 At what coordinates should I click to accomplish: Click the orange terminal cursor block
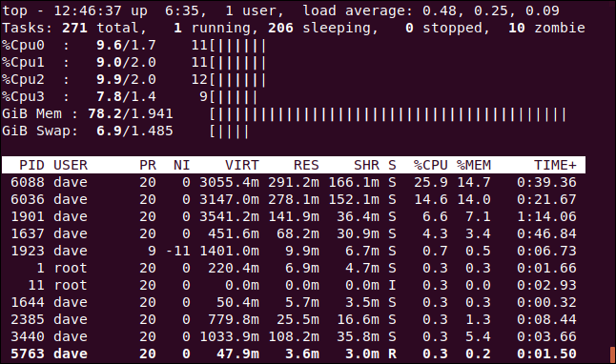(x=612, y=354)
